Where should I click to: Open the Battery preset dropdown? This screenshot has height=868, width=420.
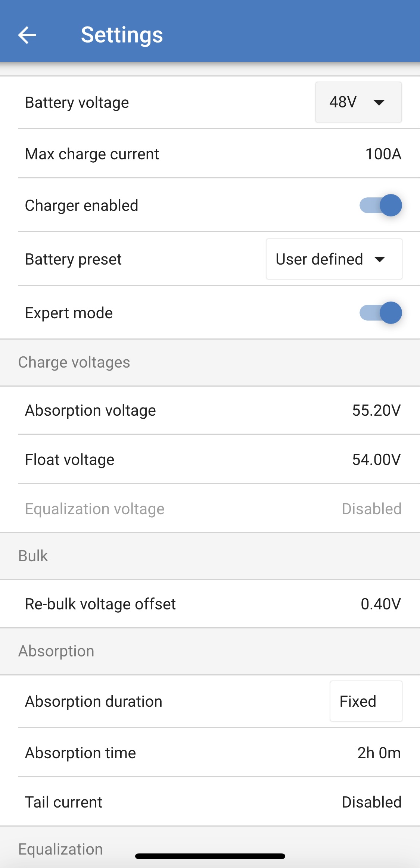tap(334, 259)
